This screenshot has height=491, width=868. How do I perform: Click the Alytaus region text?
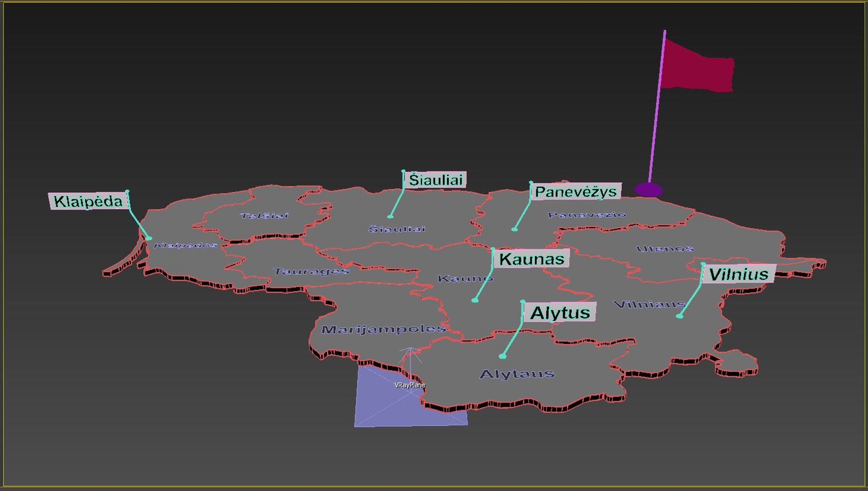pos(517,374)
